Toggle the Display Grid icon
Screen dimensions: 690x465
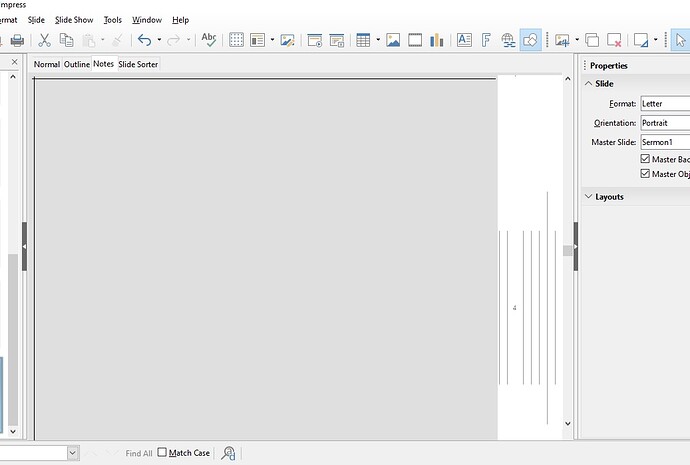(236, 40)
